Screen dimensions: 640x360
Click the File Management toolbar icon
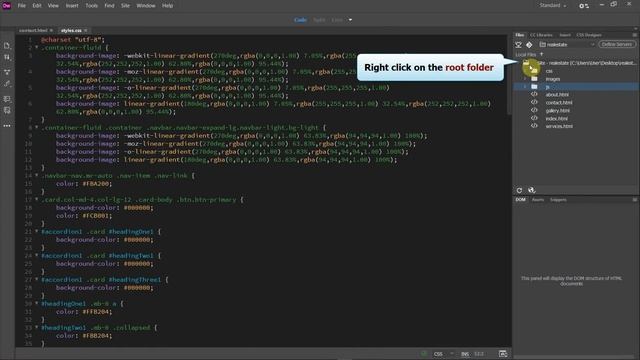[x=7, y=58]
